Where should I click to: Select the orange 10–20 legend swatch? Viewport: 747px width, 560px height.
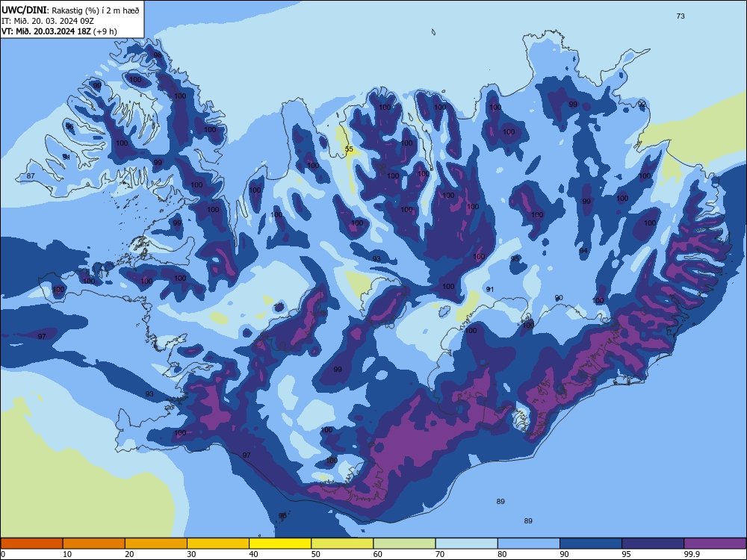(94, 544)
